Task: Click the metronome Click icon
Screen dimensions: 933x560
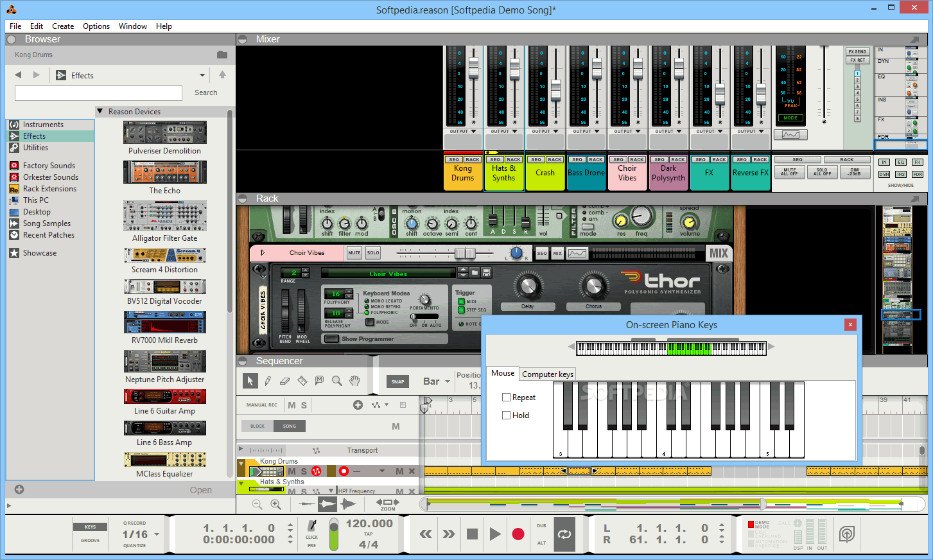Action: (x=312, y=525)
